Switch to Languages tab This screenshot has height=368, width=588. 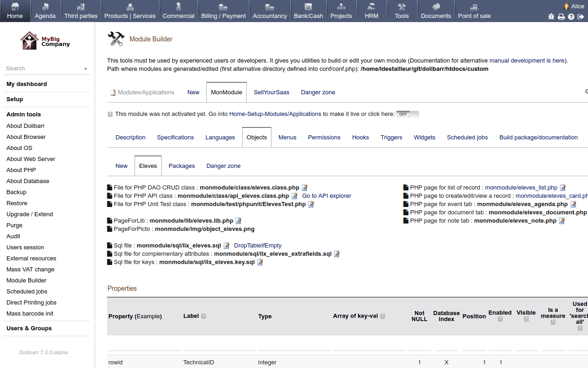coord(220,138)
